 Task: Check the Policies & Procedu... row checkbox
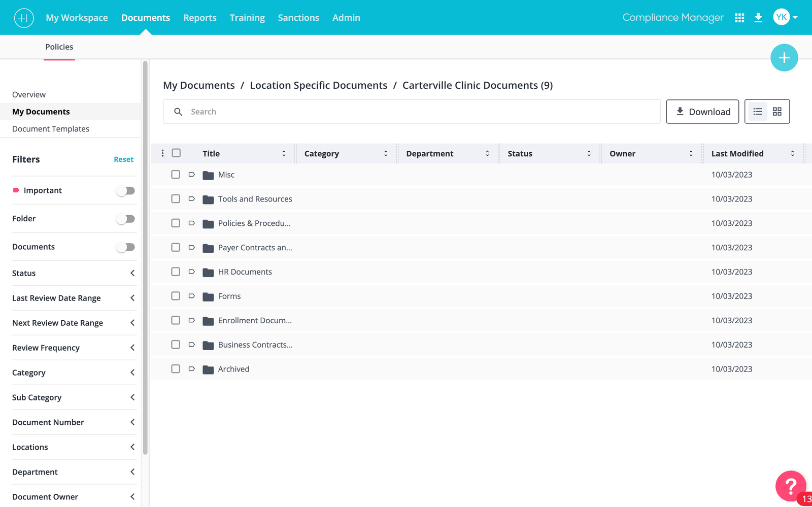pyautogui.click(x=176, y=223)
